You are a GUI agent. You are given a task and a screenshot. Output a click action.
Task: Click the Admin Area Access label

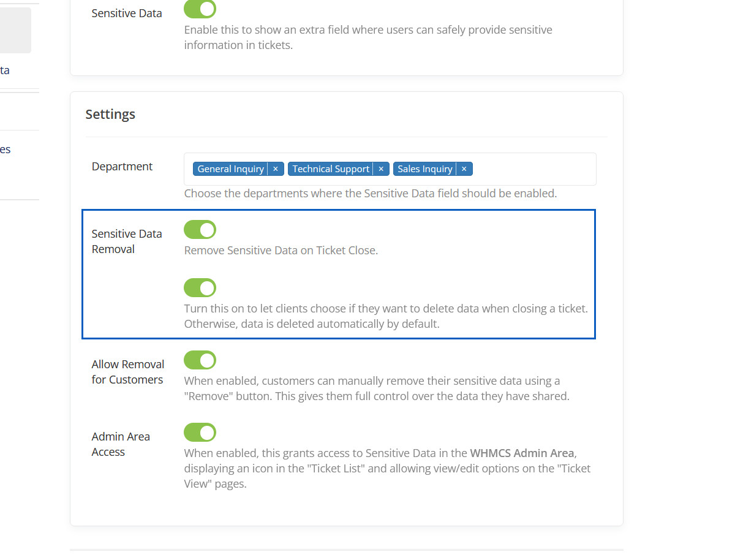[121, 444]
